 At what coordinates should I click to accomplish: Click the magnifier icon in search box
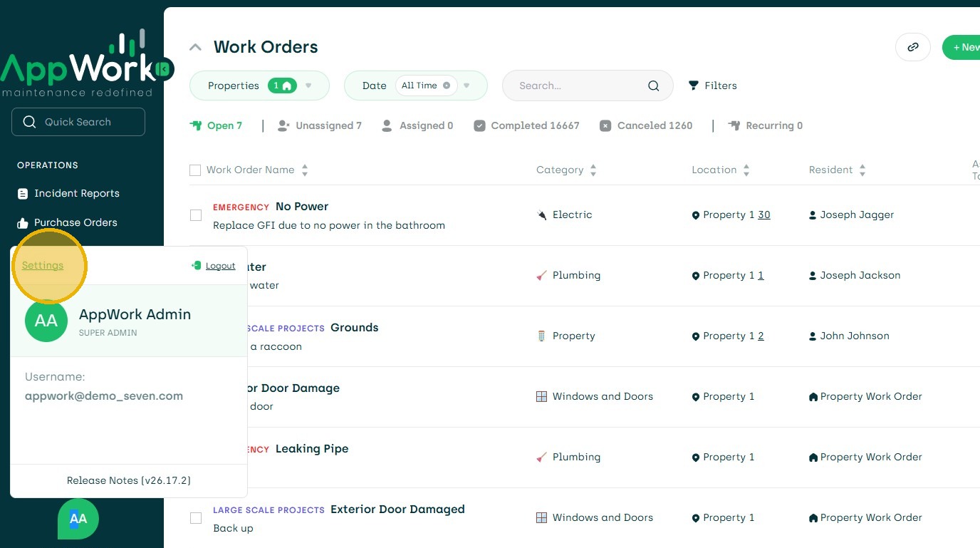click(654, 86)
